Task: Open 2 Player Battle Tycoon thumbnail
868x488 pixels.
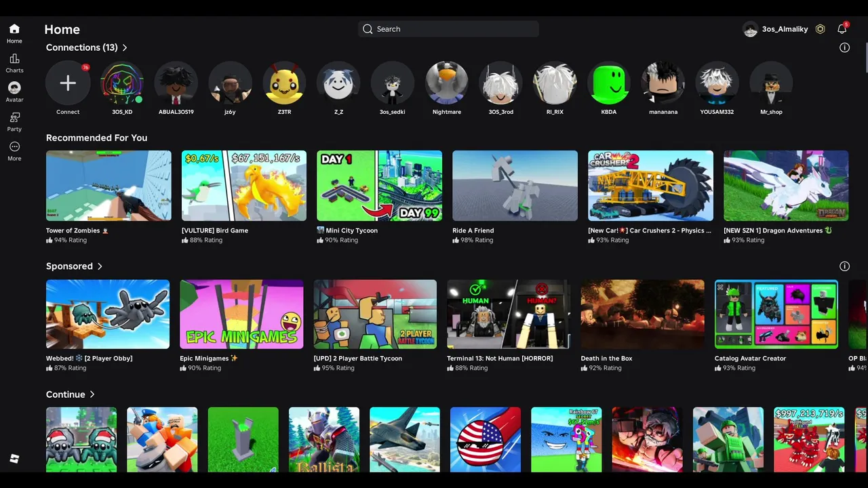Action: tap(375, 314)
